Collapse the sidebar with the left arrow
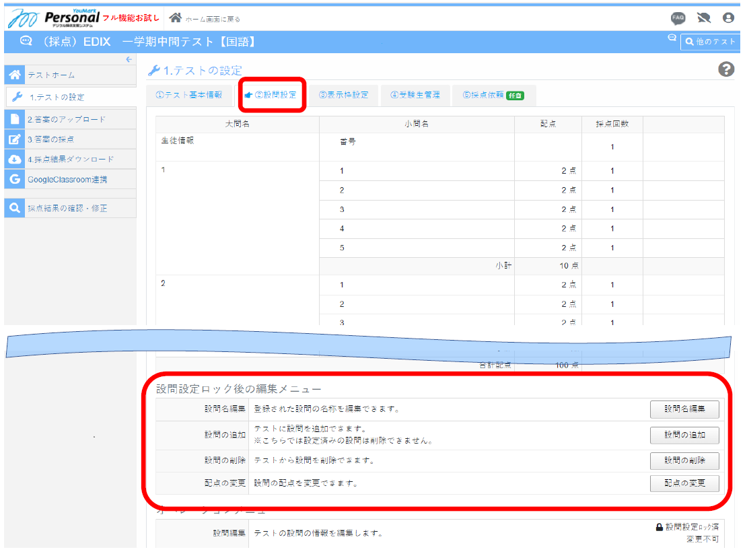 pyautogui.click(x=129, y=59)
